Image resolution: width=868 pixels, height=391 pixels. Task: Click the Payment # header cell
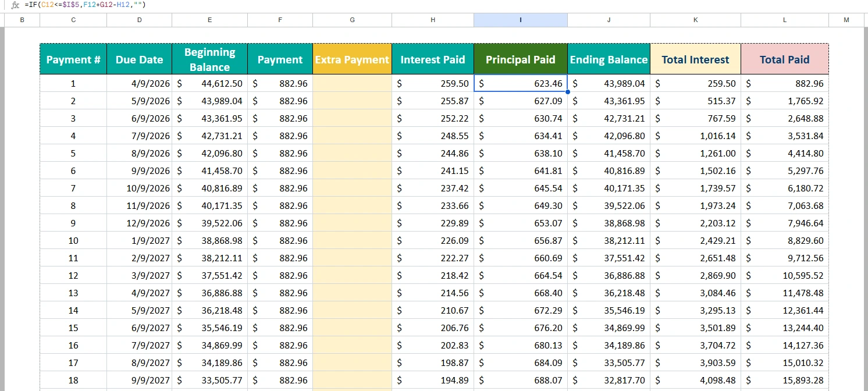click(x=73, y=59)
